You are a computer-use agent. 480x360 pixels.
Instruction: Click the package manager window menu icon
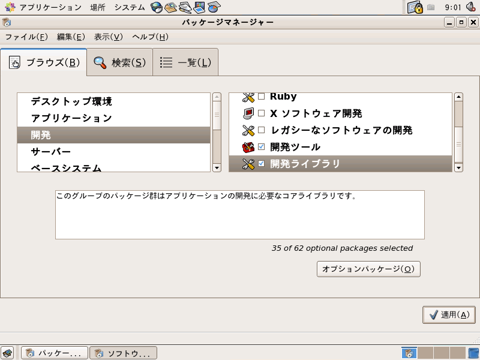[x=6, y=22]
